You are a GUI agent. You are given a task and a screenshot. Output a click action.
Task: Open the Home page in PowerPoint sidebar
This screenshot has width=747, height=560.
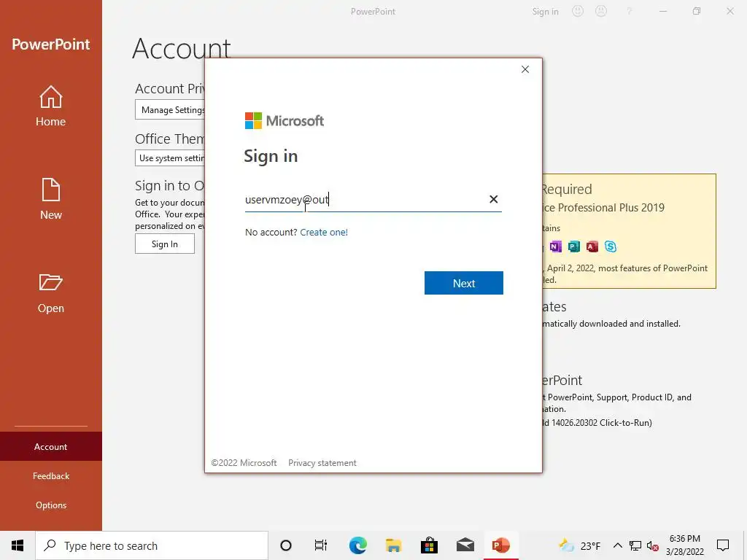pos(50,106)
